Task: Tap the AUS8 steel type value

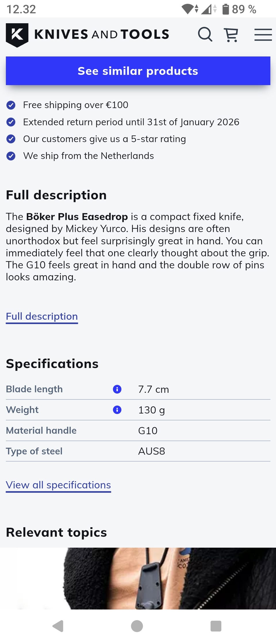Action: [152, 451]
